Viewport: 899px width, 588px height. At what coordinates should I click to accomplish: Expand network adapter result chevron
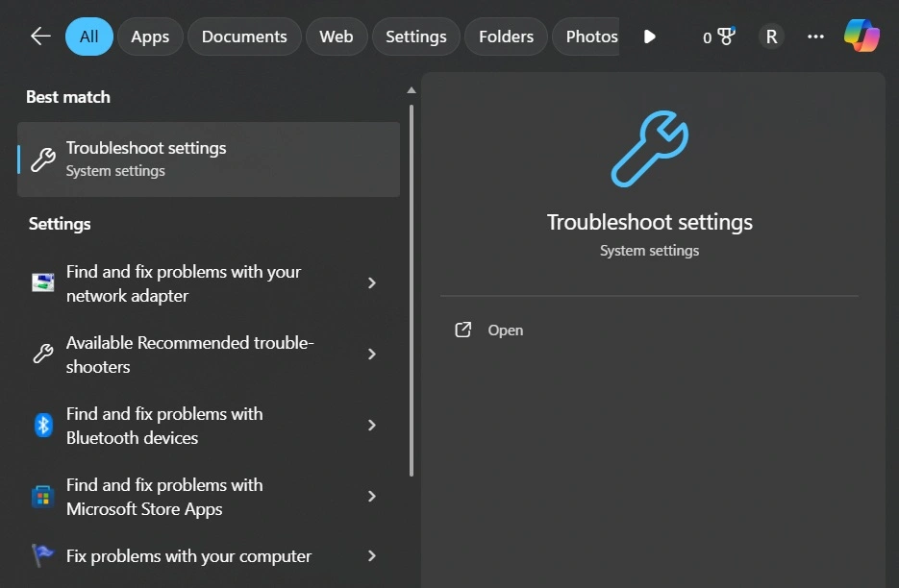(x=372, y=283)
